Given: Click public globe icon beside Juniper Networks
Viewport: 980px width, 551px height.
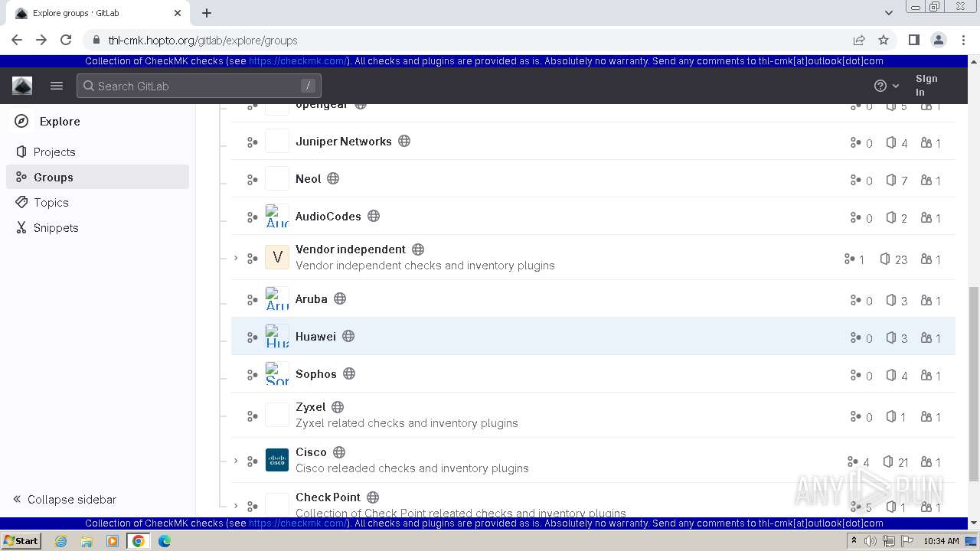Looking at the screenshot, I should click(x=404, y=141).
